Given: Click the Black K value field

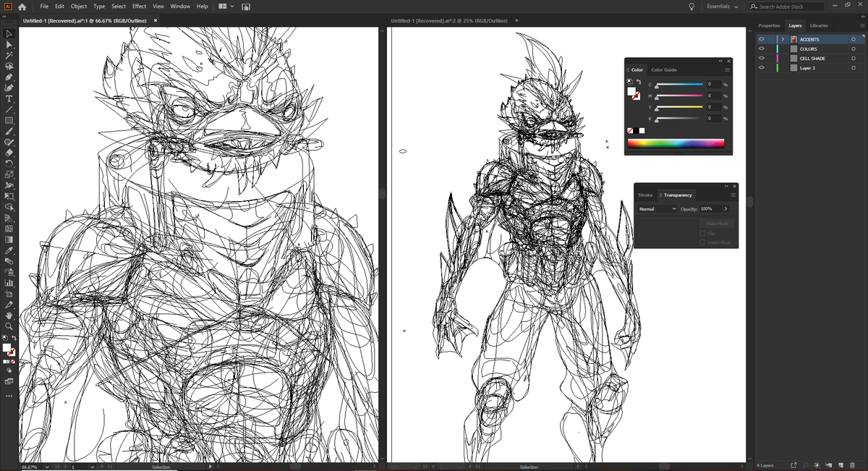Looking at the screenshot, I should click(x=713, y=118).
